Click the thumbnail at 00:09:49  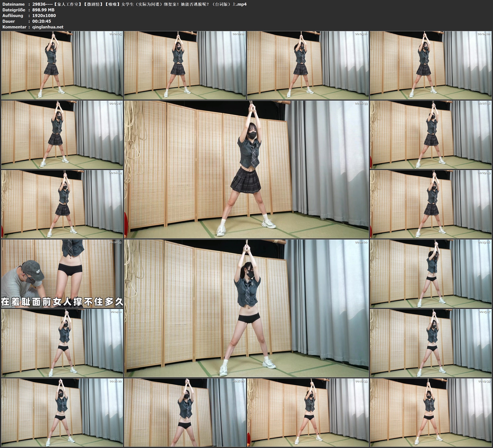[431, 204]
